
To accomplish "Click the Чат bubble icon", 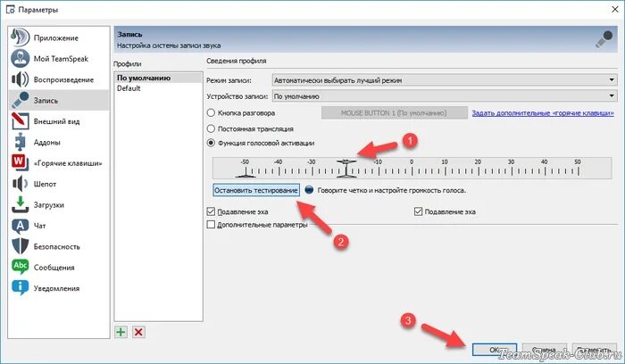I will click(20, 226).
